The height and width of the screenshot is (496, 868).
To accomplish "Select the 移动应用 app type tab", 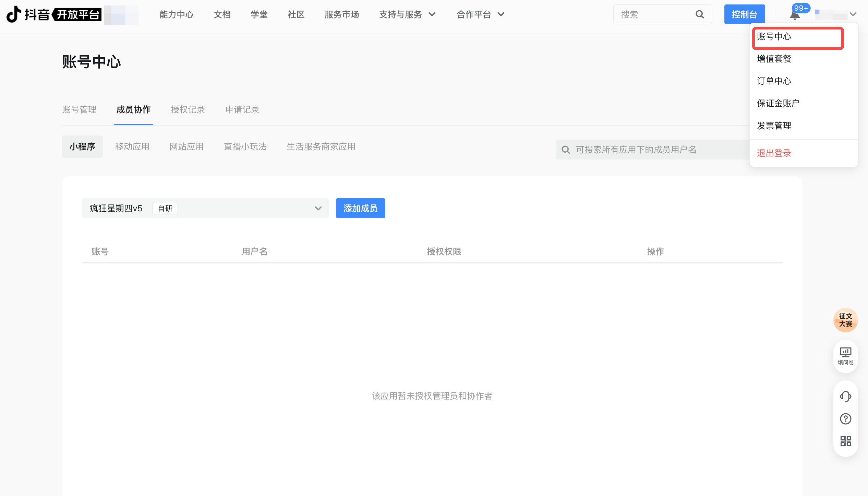I will pyautogui.click(x=132, y=147).
